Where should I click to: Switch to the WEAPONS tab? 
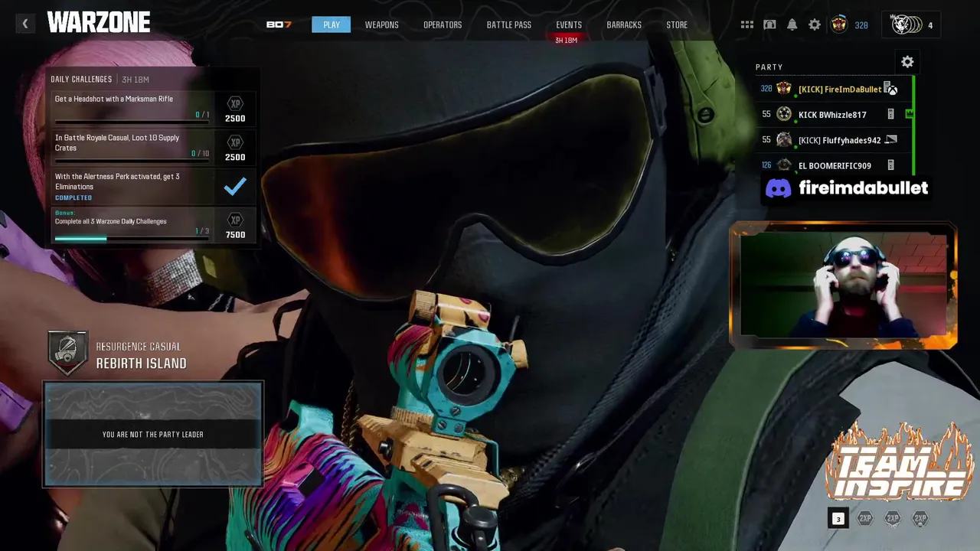pos(381,24)
